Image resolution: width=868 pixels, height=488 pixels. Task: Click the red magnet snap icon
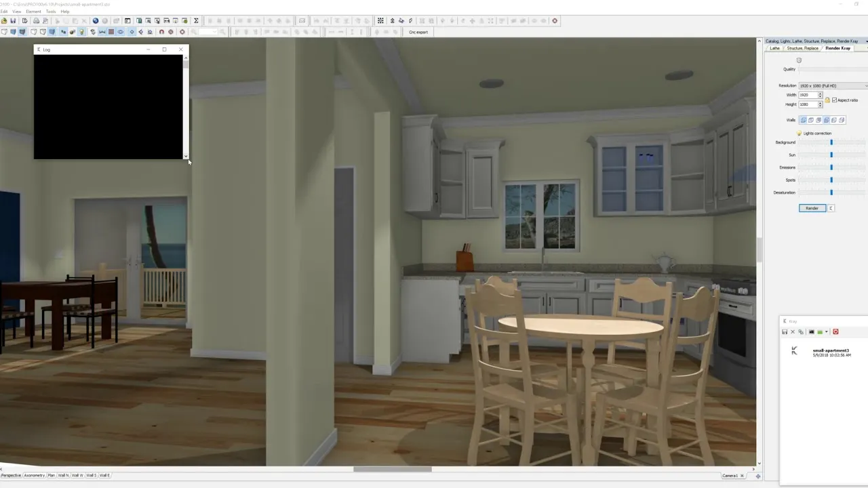point(161,32)
